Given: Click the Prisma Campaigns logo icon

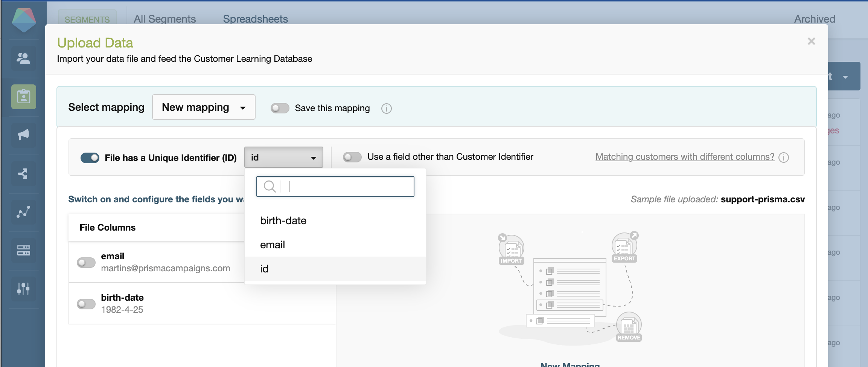Looking at the screenshot, I should click(x=24, y=20).
